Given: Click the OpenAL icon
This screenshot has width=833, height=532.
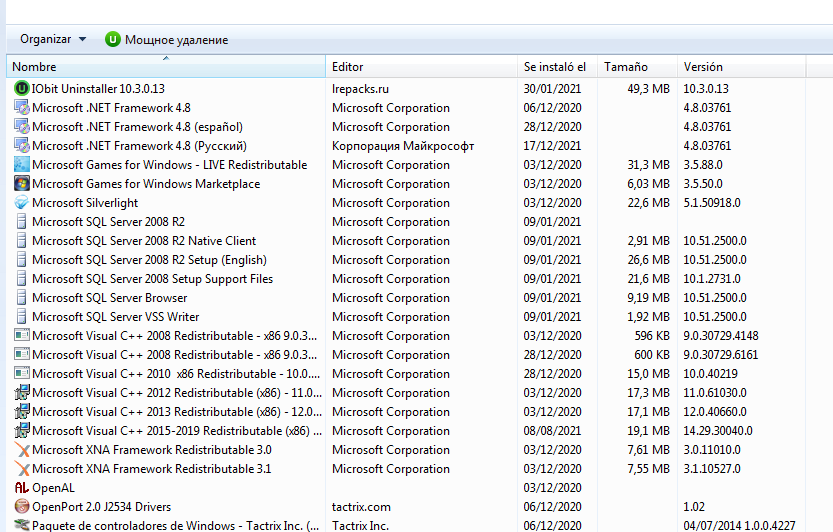Looking at the screenshot, I should 22,488.
